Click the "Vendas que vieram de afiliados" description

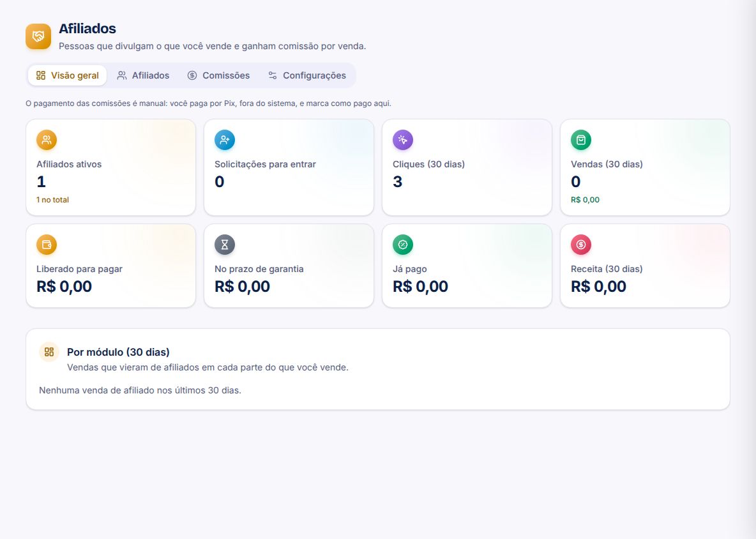(208, 367)
